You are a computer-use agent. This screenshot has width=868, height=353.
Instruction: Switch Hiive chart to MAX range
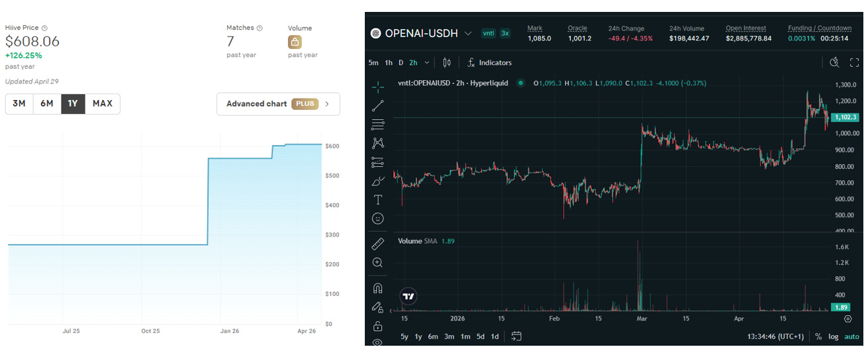(103, 103)
